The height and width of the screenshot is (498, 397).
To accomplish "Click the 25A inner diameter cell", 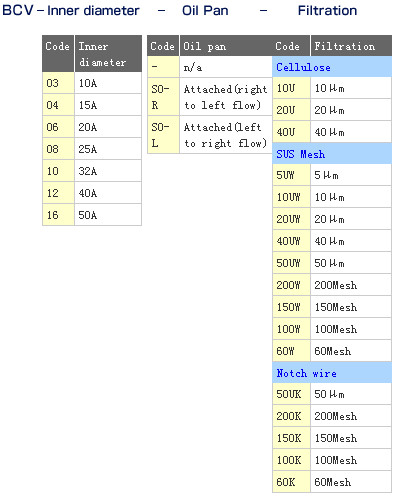I will coord(108,149).
